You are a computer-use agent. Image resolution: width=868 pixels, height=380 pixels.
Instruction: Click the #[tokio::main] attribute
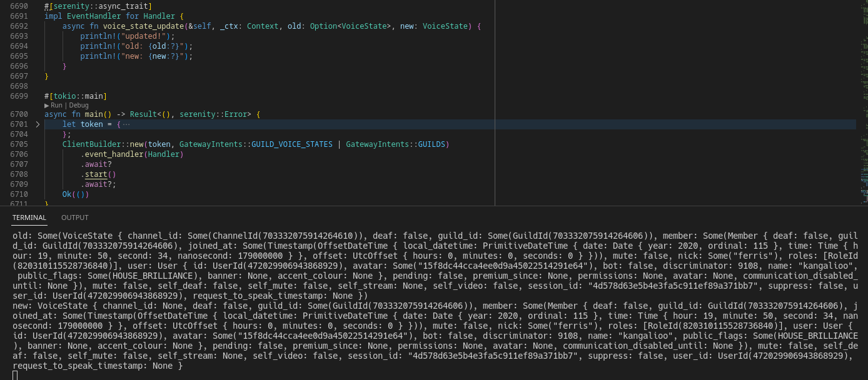coord(76,96)
